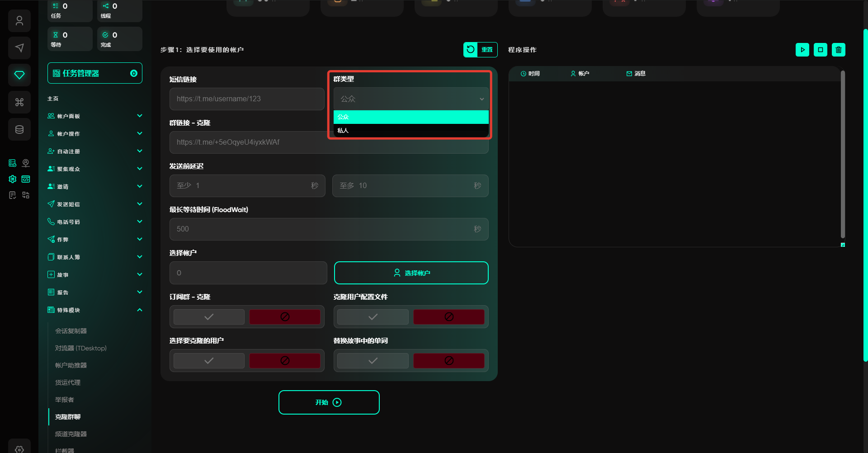
Task: Click the 短信链接 URL input field
Action: (247, 99)
